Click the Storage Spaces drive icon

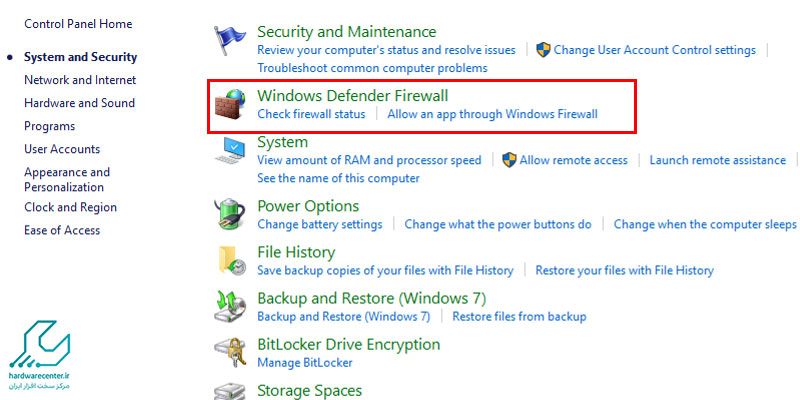coord(230,392)
